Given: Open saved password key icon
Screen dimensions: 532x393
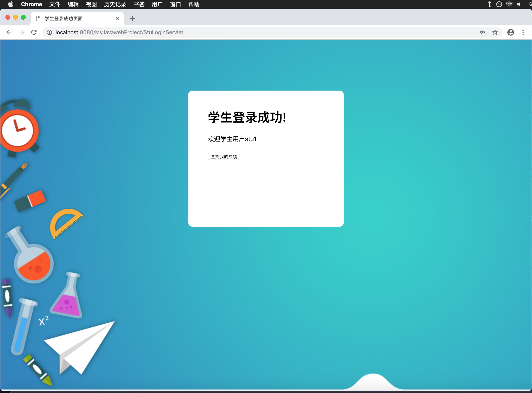Looking at the screenshot, I should (482, 32).
